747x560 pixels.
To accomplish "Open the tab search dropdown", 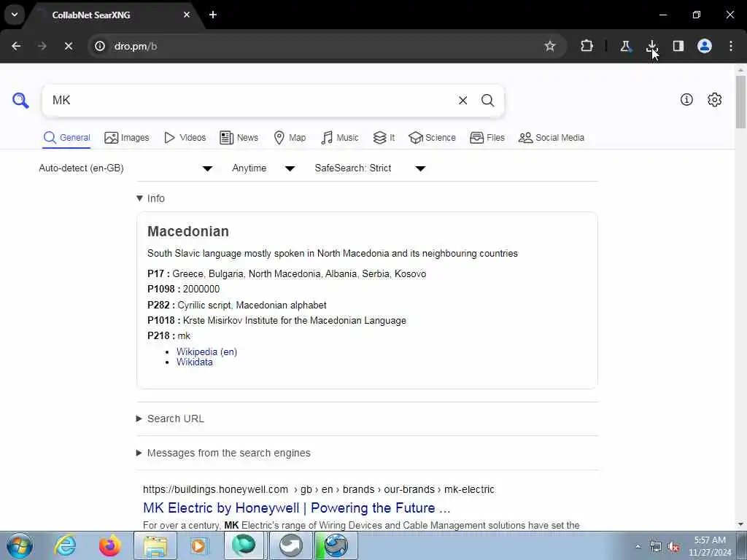I will coord(15,15).
